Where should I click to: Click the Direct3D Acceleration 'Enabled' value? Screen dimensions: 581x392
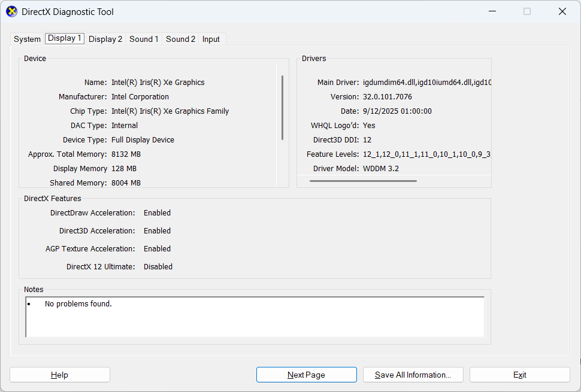157,230
